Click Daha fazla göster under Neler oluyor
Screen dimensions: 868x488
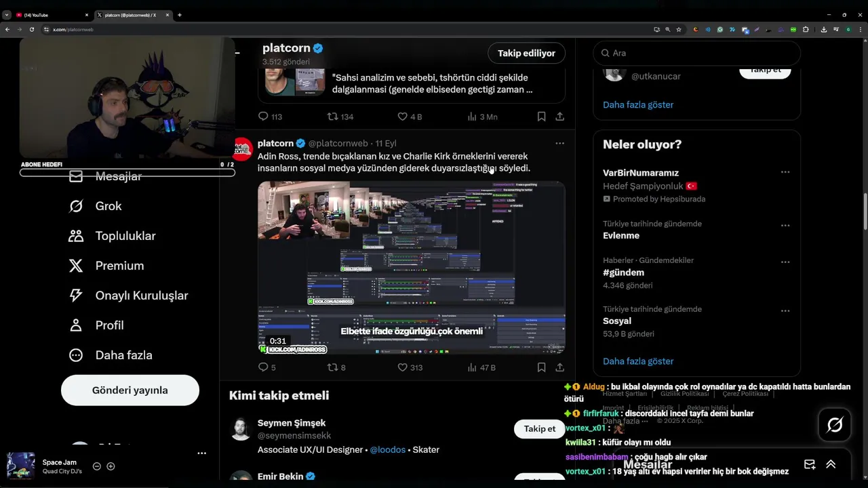pos(638,361)
